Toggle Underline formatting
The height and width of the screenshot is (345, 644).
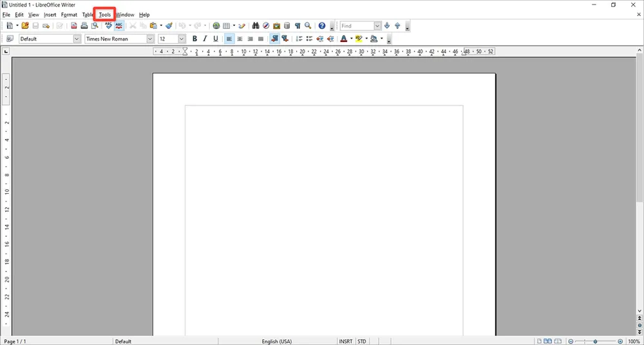(216, 39)
